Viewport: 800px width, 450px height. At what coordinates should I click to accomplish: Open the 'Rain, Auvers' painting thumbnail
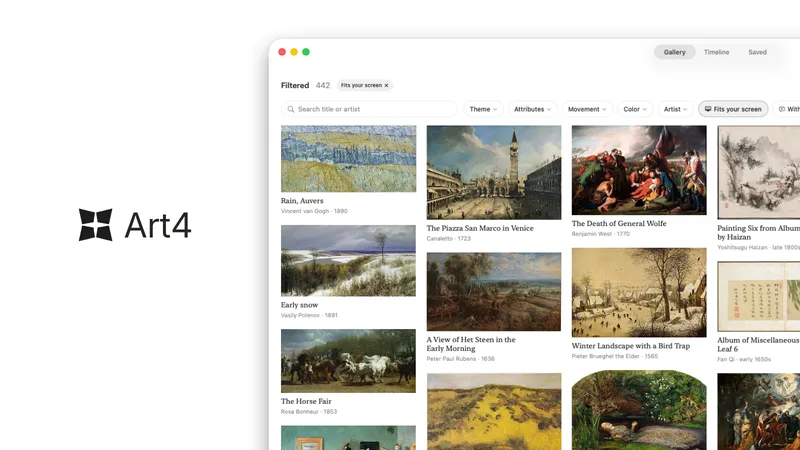tap(348, 159)
